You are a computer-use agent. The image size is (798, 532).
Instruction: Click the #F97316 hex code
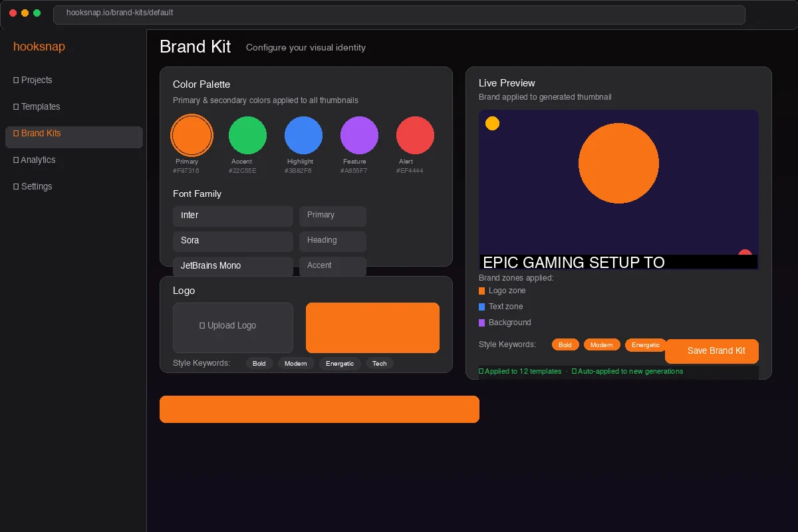[186, 171]
